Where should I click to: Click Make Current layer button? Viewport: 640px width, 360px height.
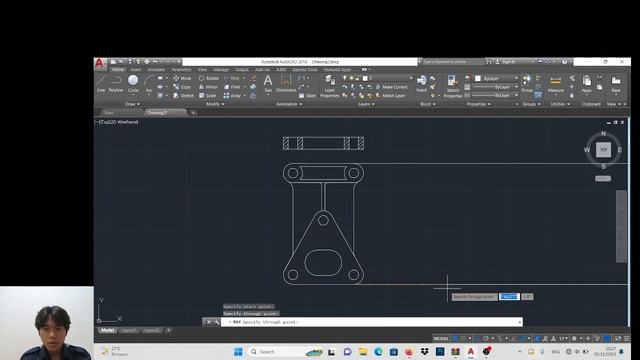pos(391,87)
